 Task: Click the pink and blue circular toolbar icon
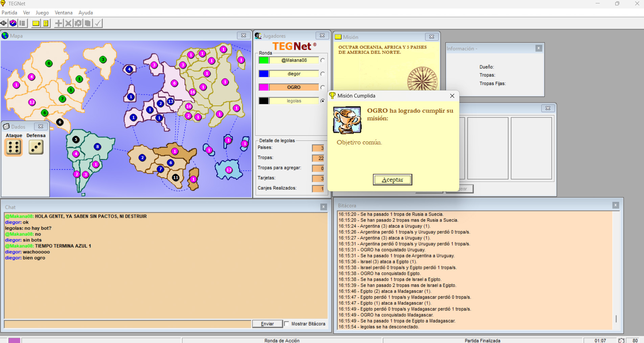click(13, 23)
